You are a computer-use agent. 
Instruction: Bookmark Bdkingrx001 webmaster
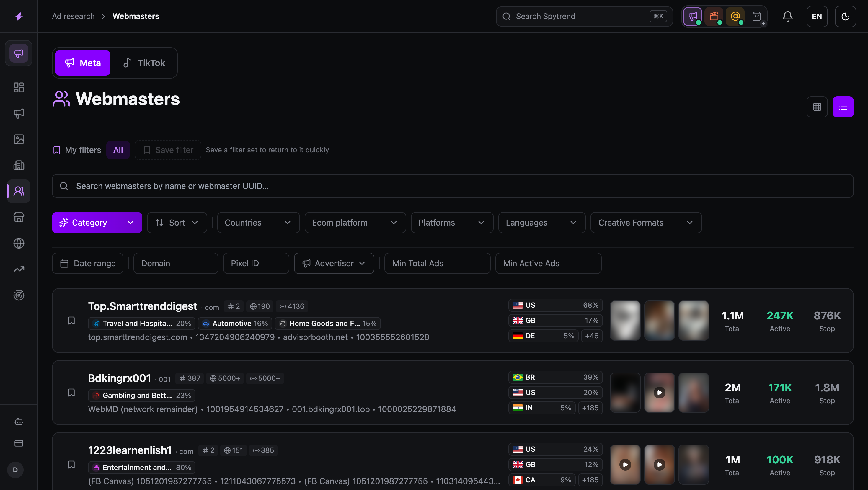coord(71,393)
